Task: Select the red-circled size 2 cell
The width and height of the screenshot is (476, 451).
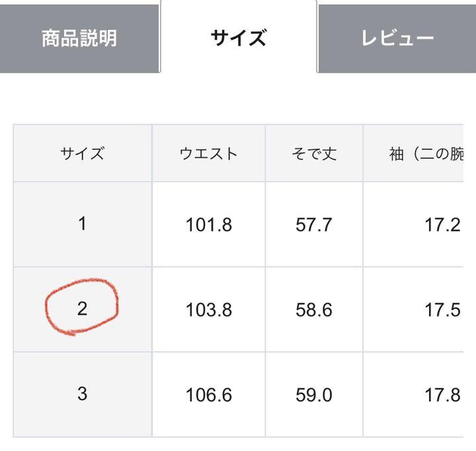Action: tap(82, 309)
